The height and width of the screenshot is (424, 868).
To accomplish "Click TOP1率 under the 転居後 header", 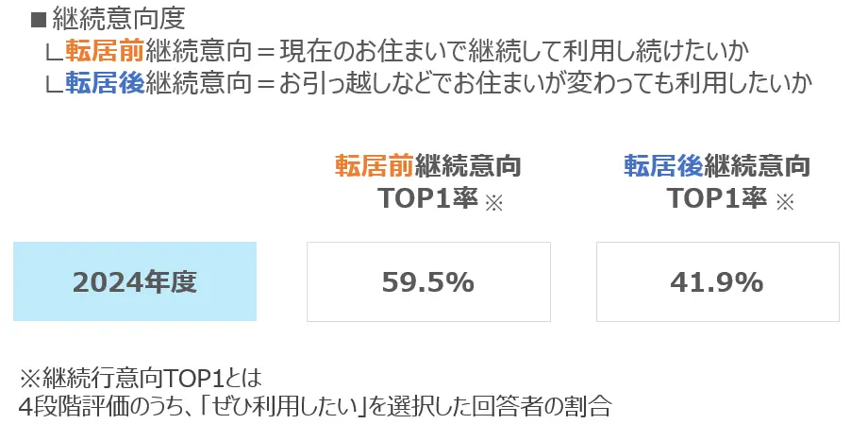I will tap(717, 198).
